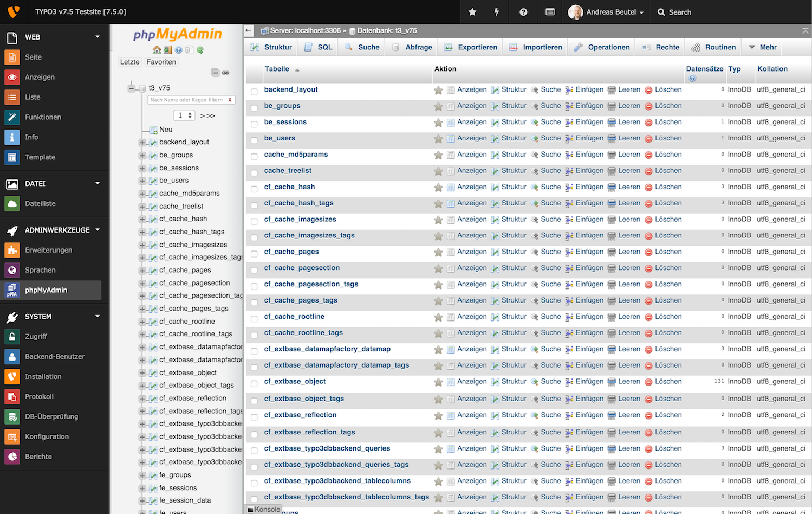Tick the checkbox for cf_cache_hash

click(254, 189)
